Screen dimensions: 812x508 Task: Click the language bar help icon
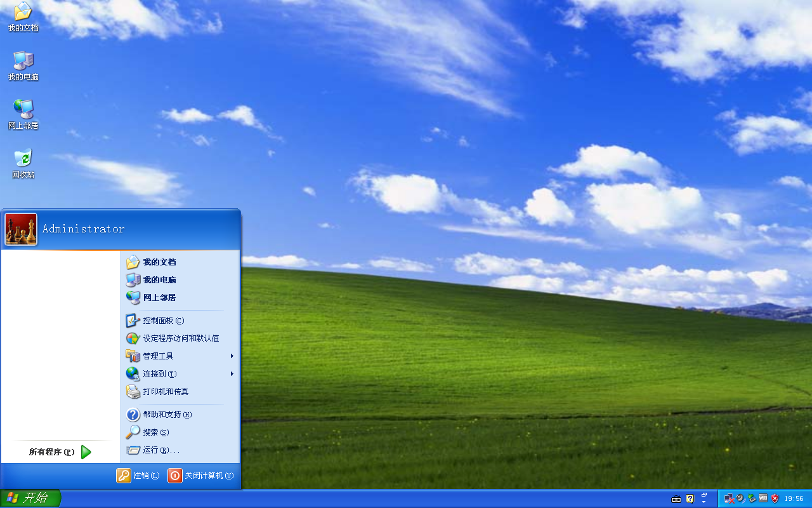point(690,498)
